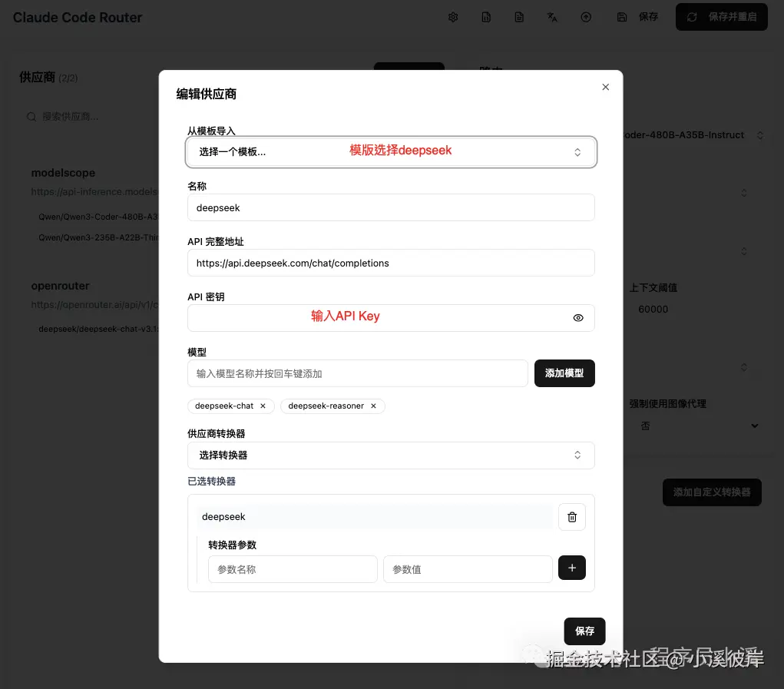The height and width of the screenshot is (689, 784).
Task: Click the 保存并重启 button
Action: pos(721,16)
